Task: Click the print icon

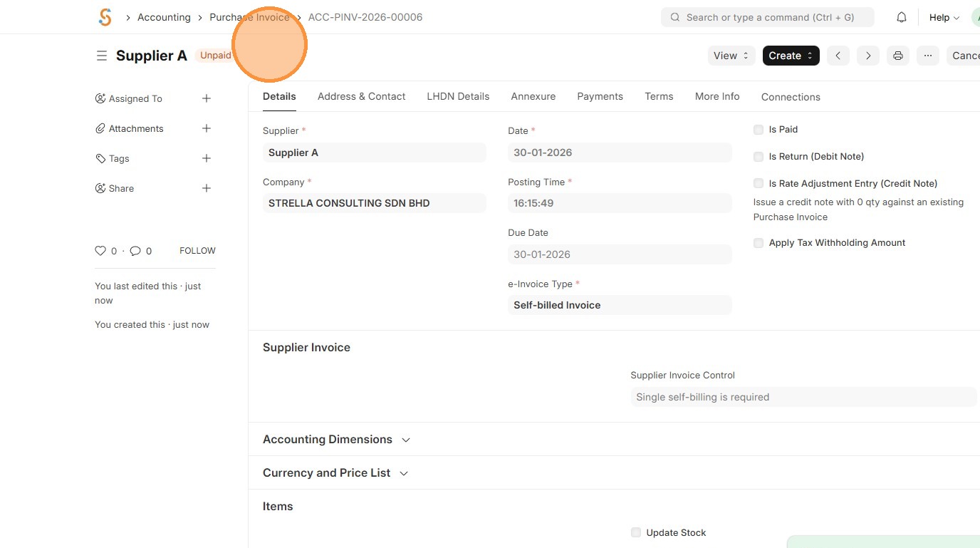Action: pos(898,56)
